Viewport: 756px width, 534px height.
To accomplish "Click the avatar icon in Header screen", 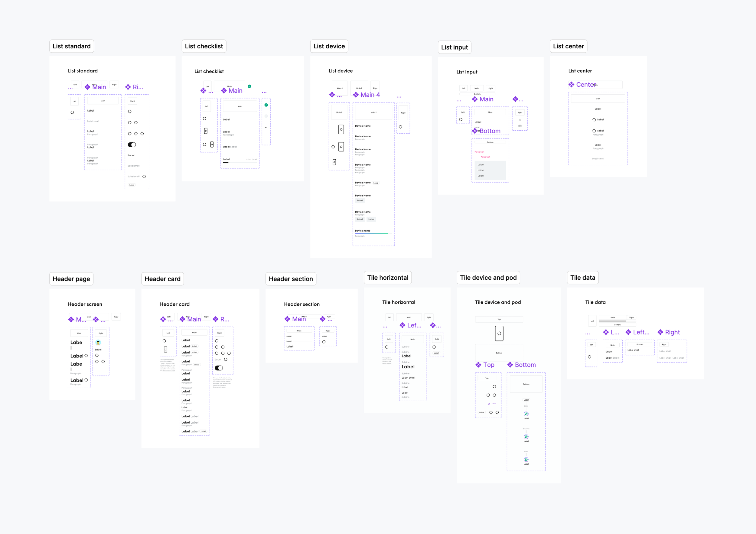I will 98,343.
